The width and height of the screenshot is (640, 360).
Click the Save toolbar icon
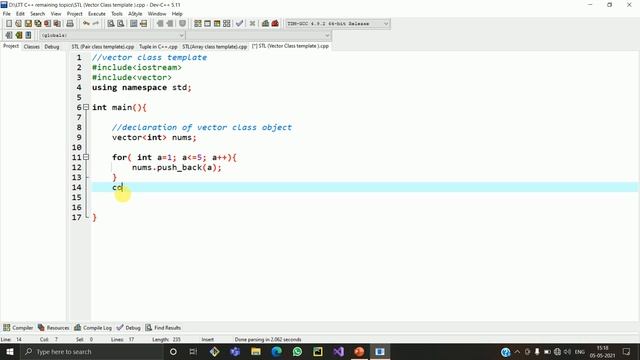tap(28, 24)
